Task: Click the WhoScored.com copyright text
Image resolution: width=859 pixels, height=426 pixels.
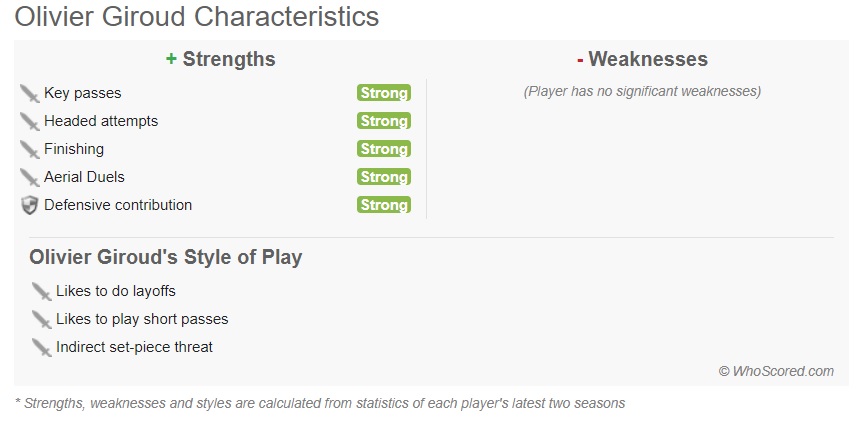Action: click(x=776, y=371)
